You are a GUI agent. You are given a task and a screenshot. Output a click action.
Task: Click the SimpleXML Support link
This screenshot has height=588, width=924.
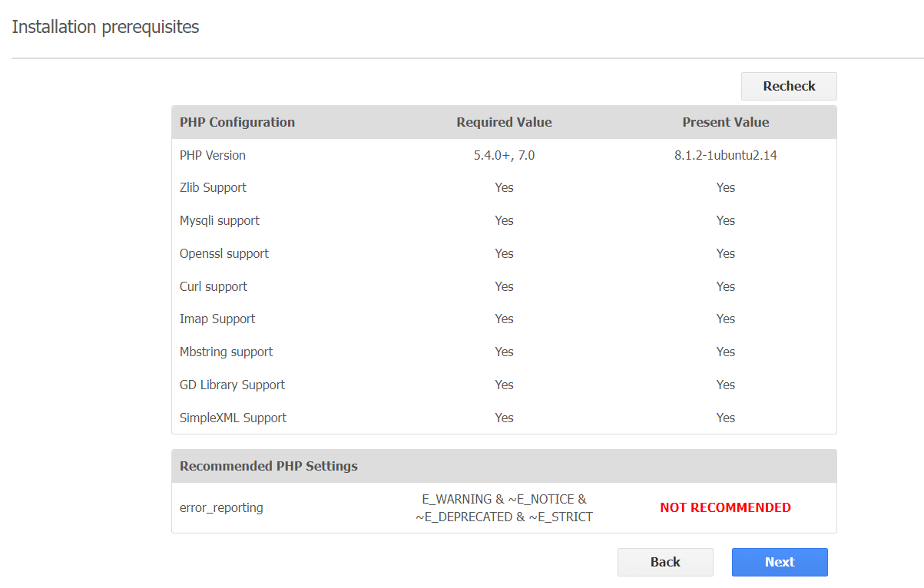(x=232, y=418)
